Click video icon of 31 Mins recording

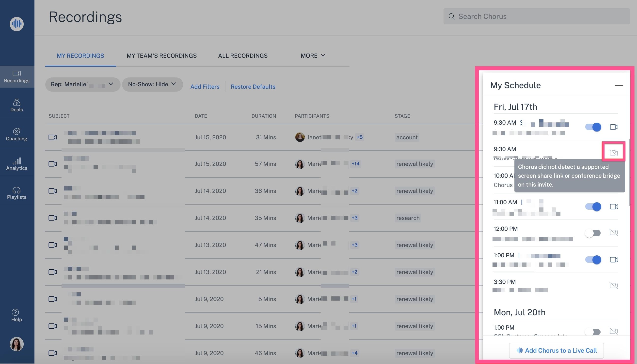tap(53, 137)
